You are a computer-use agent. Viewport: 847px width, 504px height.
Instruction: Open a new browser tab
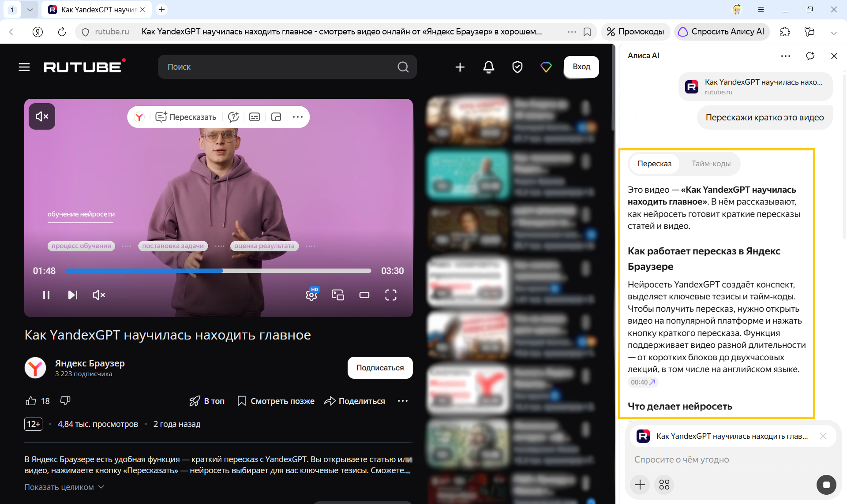[x=162, y=9]
